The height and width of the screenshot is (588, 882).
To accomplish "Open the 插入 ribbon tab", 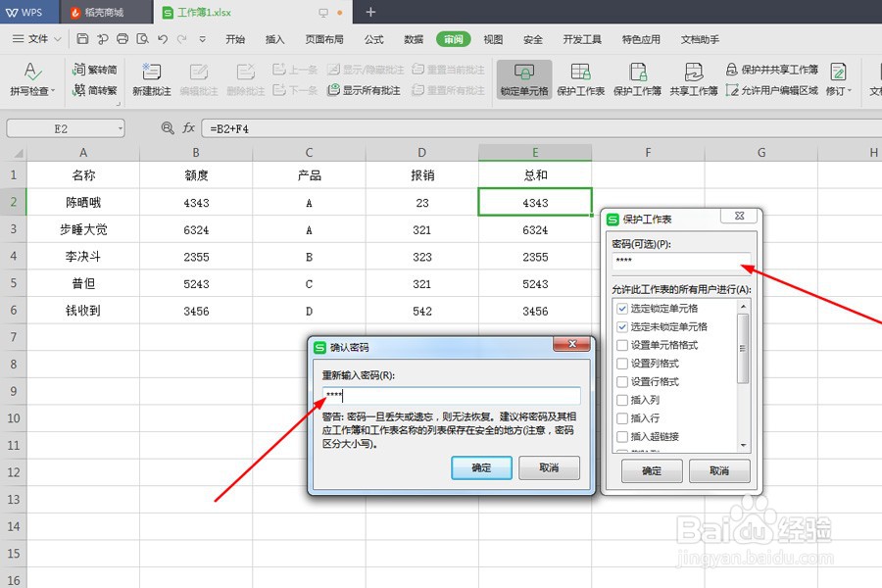I will [x=274, y=39].
